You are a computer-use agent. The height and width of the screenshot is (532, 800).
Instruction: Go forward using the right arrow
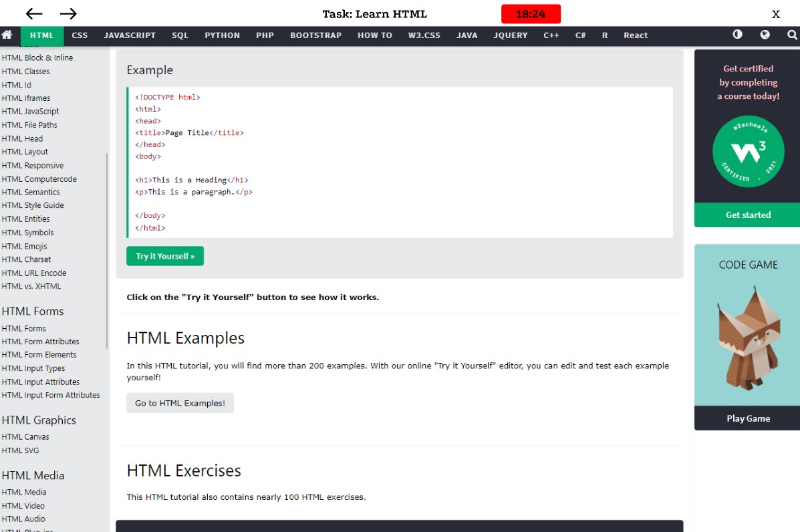point(69,13)
